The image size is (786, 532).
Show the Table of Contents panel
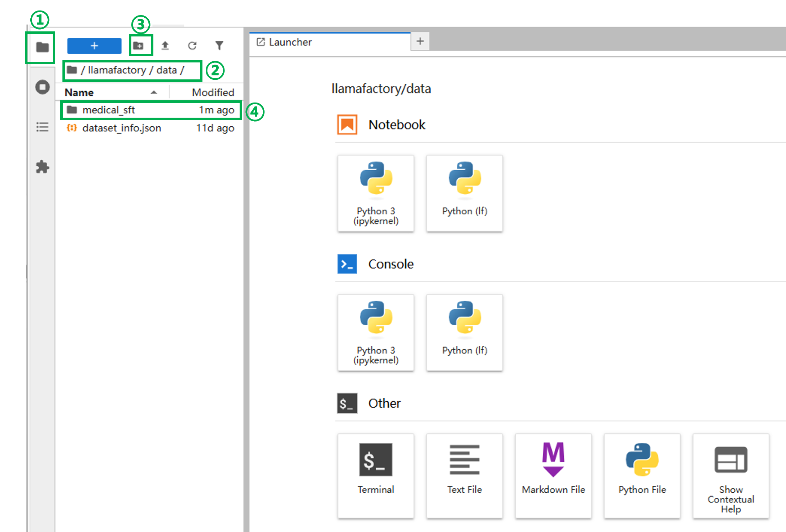42,127
